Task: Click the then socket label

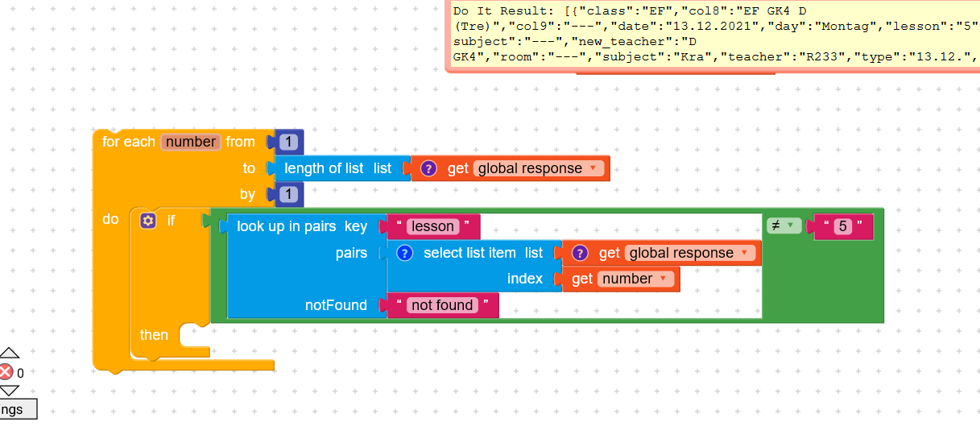Action: 154,334
